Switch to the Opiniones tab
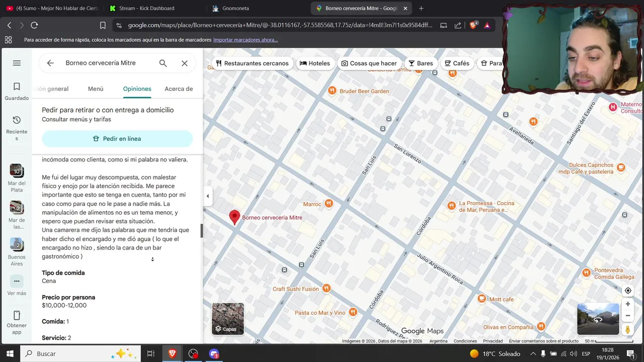Viewport: 644px width, 362px height. tap(137, 88)
